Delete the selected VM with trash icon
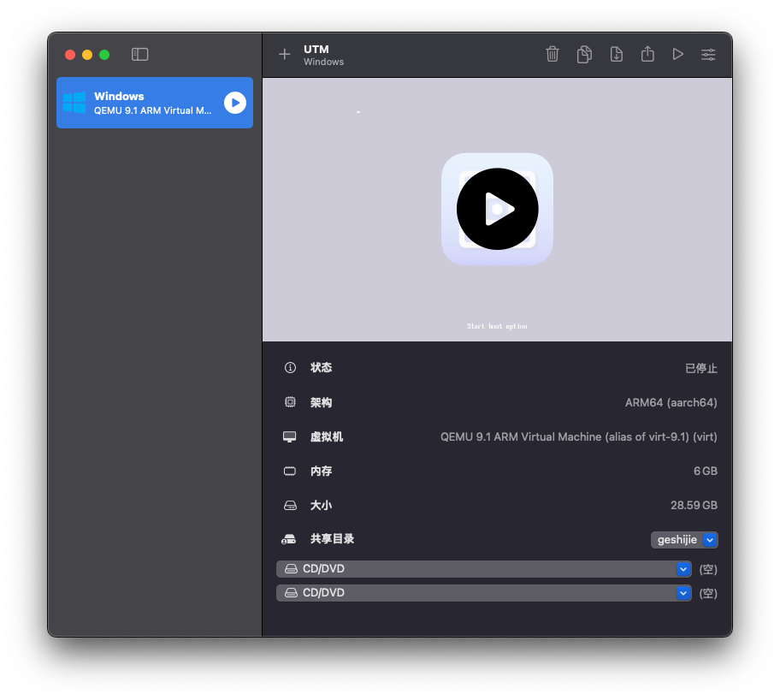Viewport: 780px width, 700px height. (x=552, y=55)
